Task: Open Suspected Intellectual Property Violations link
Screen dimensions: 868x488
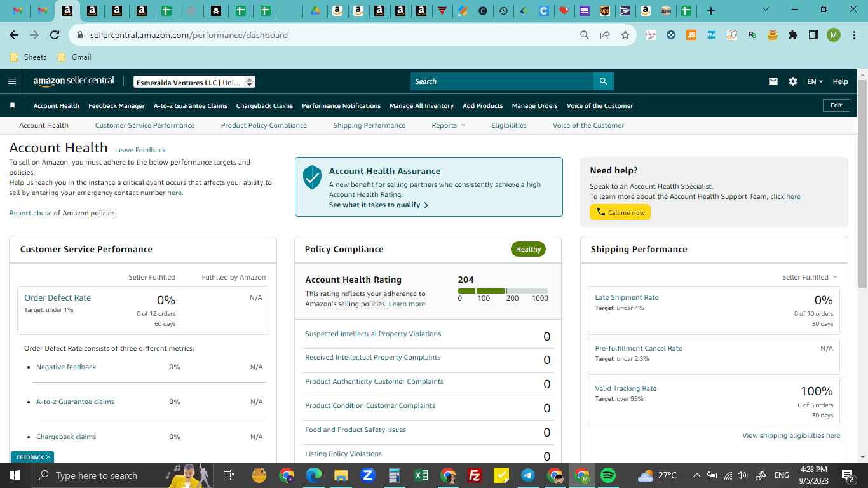Action: coord(373,334)
